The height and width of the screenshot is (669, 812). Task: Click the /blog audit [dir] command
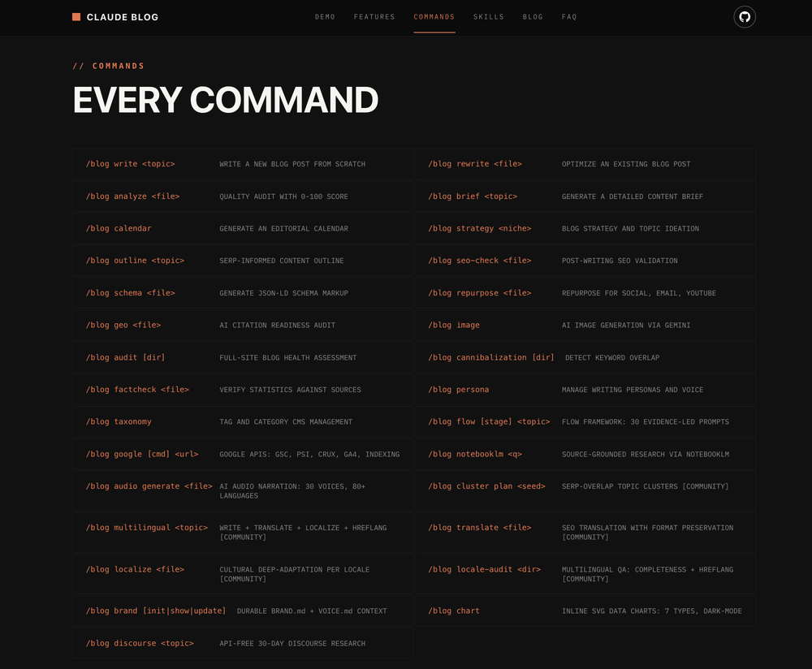125,357
